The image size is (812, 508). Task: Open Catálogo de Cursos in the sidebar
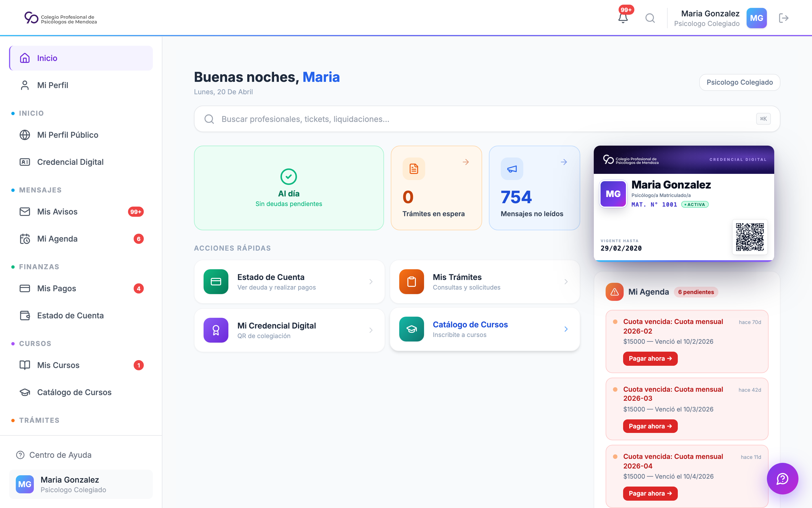coord(81,392)
